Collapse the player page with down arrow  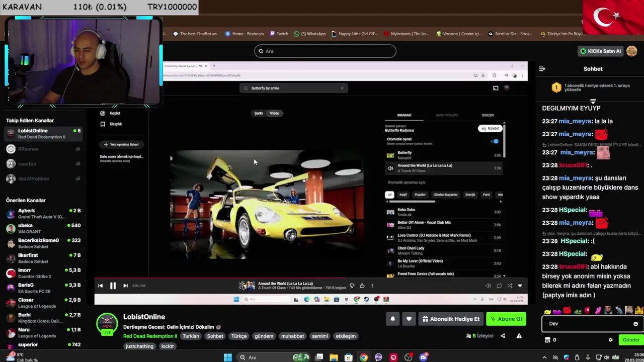point(520,286)
